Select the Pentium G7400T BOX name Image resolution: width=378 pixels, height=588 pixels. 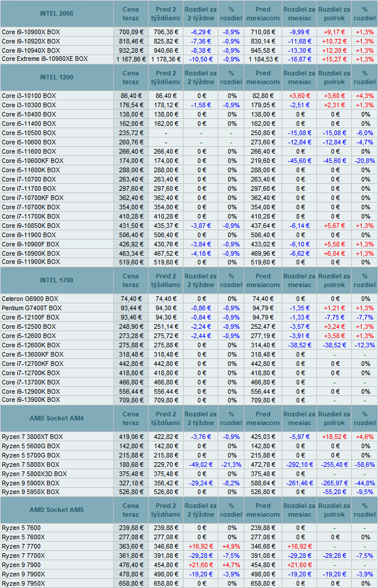pyautogui.click(x=31, y=308)
